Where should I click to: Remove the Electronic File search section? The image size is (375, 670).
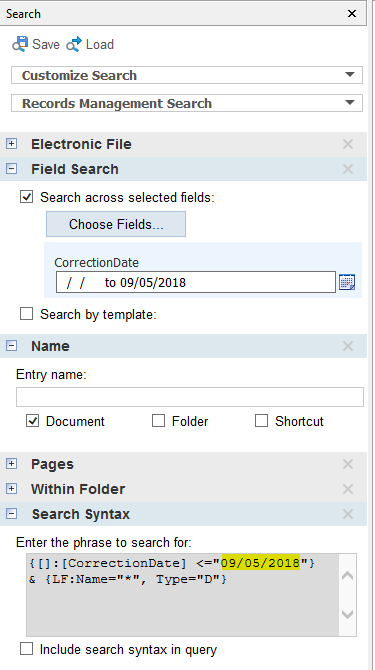point(348,144)
